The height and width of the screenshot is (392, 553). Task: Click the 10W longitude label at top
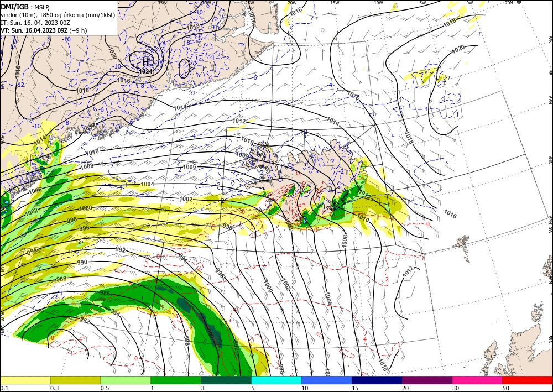coord(378,3)
